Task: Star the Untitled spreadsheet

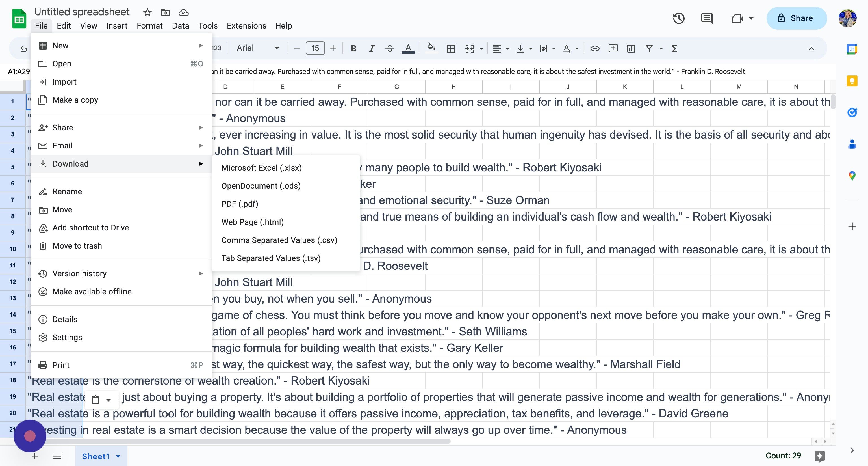Action: [x=147, y=12]
